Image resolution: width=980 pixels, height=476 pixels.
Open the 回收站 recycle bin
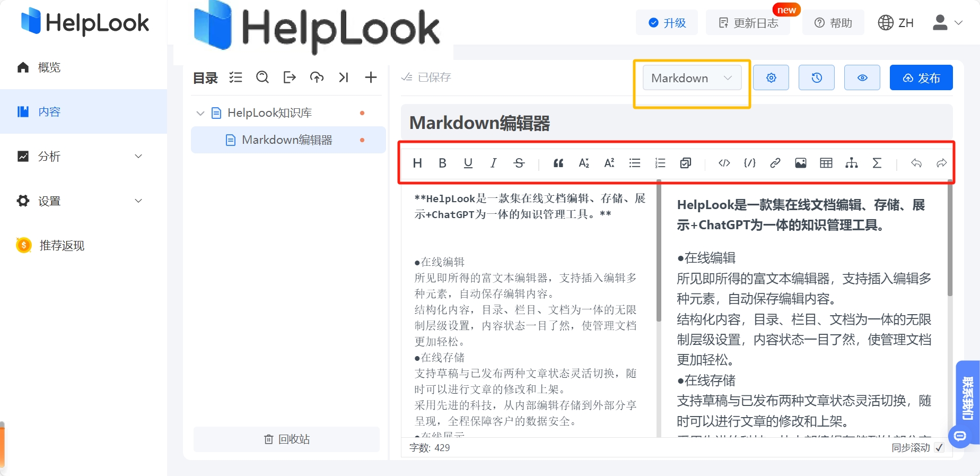click(x=286, y=439)
